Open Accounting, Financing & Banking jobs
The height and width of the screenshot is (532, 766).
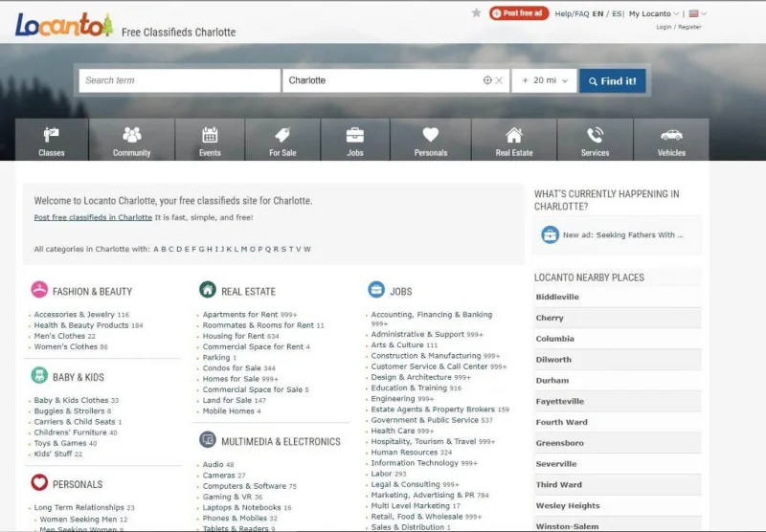(432, 315)
